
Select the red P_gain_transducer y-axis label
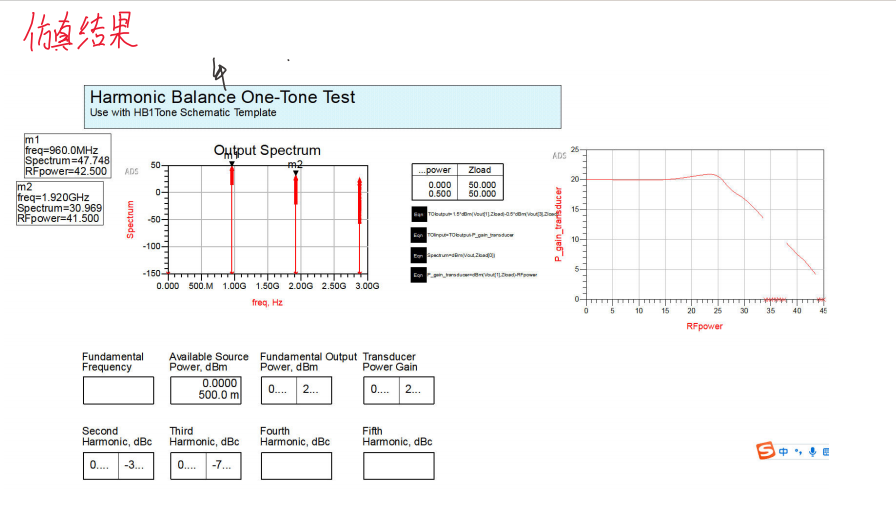558,224
